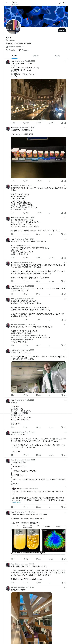Open more options on Mar 4, 2022 post
The height and width of the screenshot is (644, 72).
click(65, 350)
